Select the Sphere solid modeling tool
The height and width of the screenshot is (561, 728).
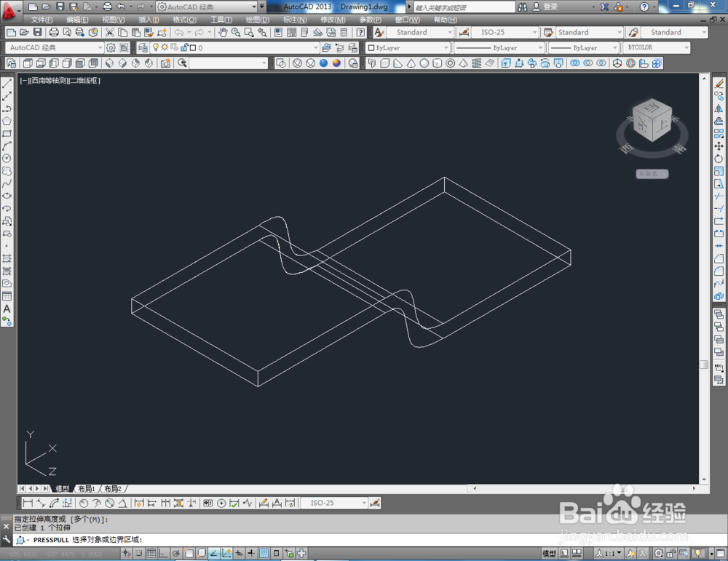(x=424, y=63)
